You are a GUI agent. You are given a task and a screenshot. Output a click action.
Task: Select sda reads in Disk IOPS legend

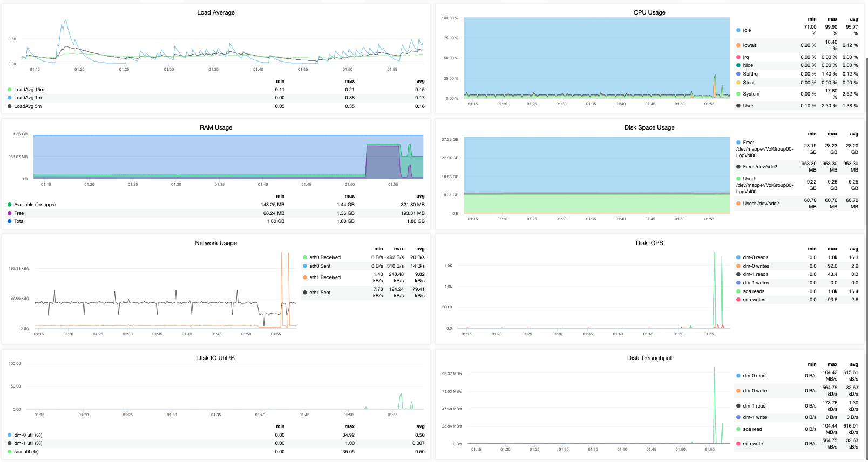coord(754,291)
